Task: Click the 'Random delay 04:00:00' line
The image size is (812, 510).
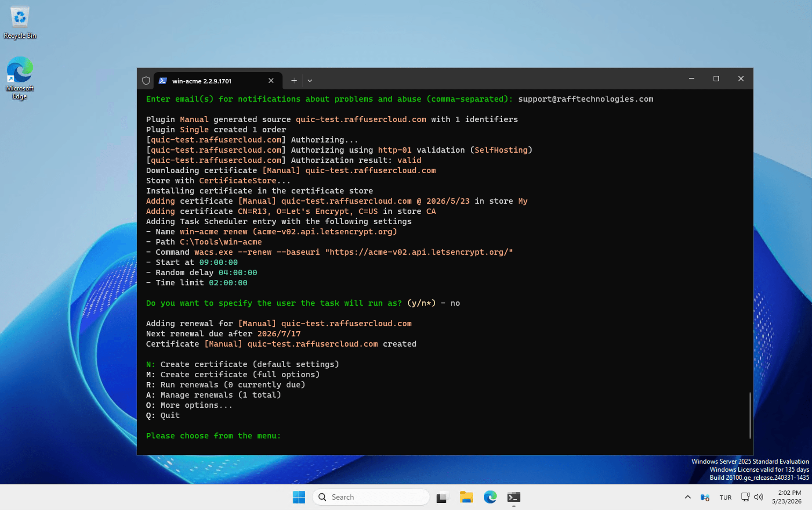Action: [202, 272]
